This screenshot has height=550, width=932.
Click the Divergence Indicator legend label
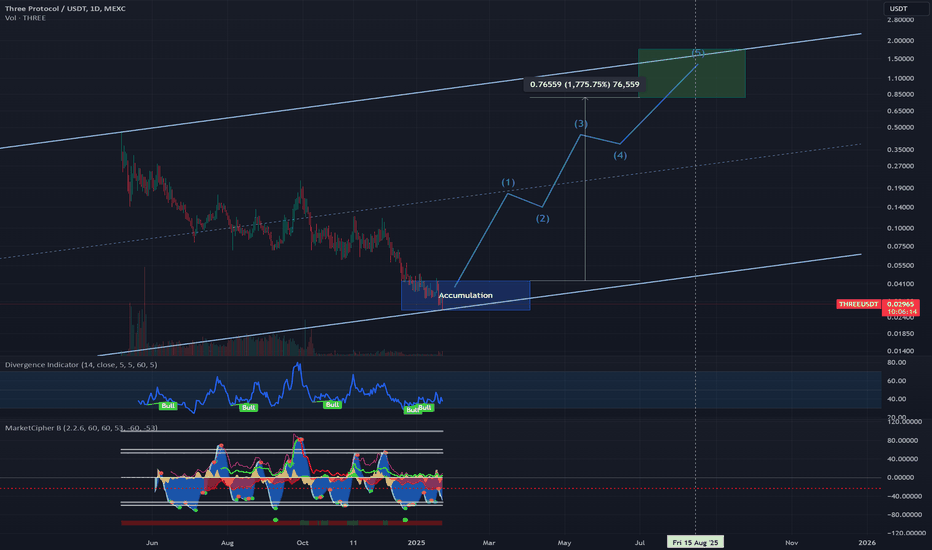pyautogui.click(x=81, y=364)
